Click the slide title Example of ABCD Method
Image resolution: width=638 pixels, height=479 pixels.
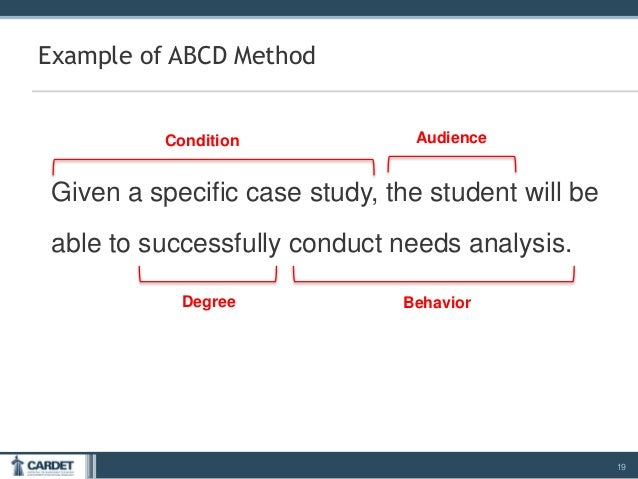[x=176, y=56]
